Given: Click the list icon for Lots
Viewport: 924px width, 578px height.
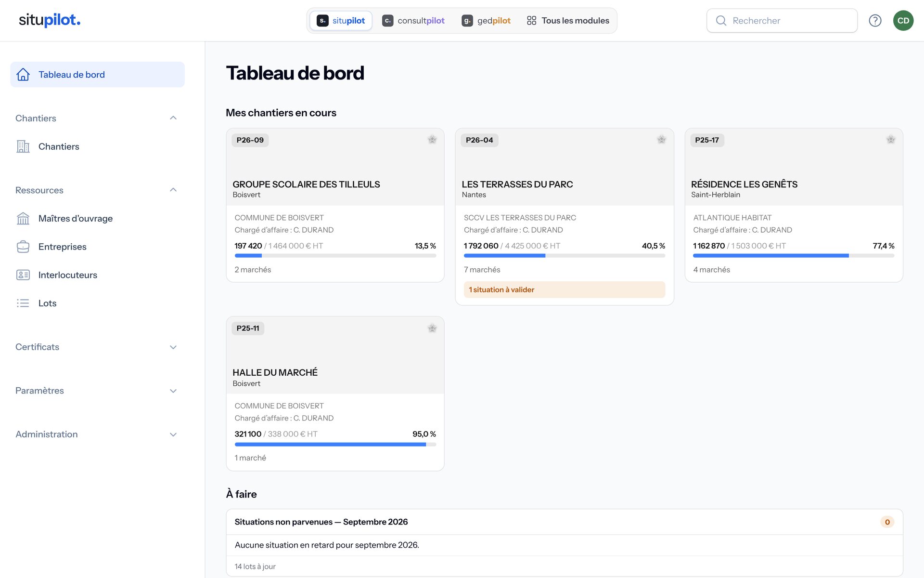Looking at the screenshot, I should (23, 303).
